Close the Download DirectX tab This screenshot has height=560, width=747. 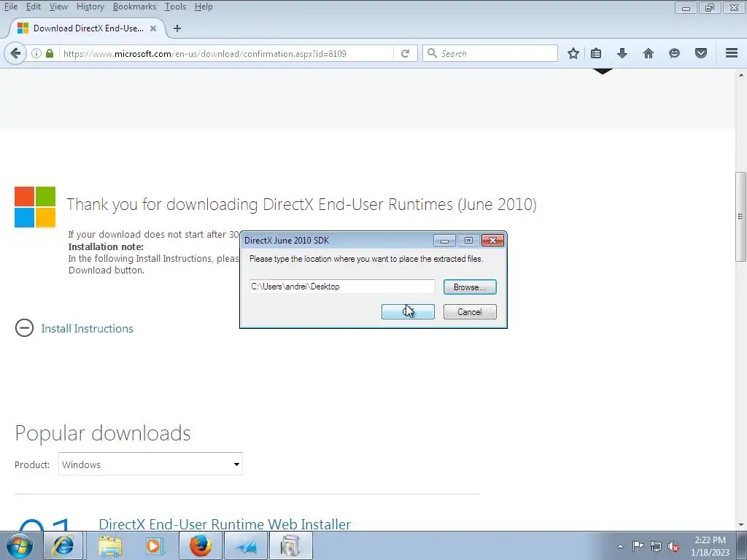point(153,28)
